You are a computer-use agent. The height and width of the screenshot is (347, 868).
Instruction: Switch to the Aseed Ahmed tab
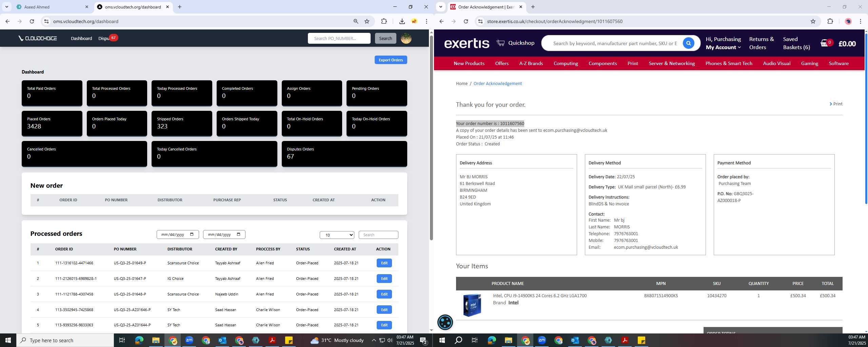(52, 7)
